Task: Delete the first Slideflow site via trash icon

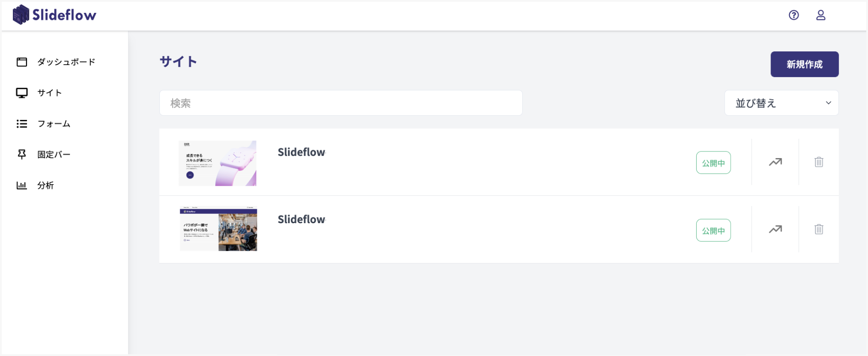Action: [819, 162]
